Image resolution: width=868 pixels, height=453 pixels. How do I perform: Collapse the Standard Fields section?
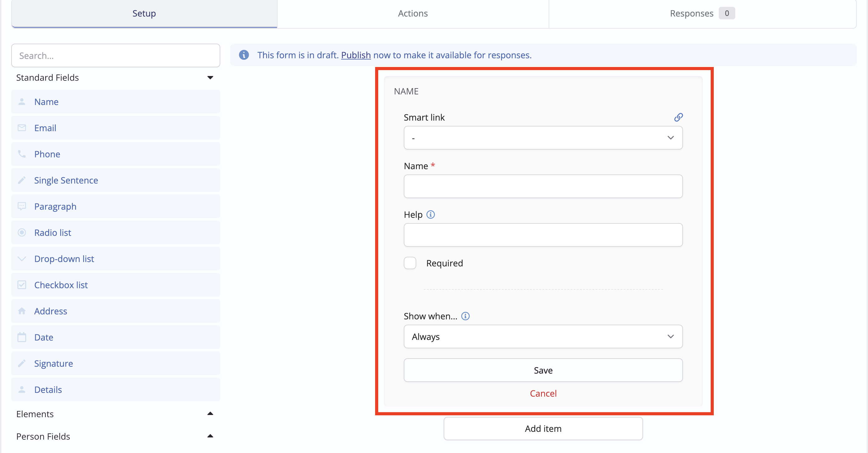tap(210, 78)
